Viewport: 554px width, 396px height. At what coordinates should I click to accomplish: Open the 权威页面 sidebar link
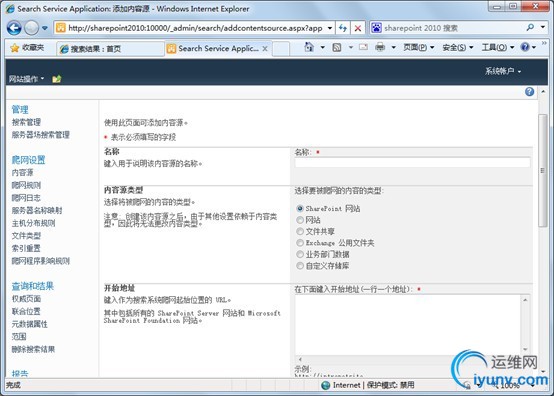pyautogui.click(x=26, y=299)
